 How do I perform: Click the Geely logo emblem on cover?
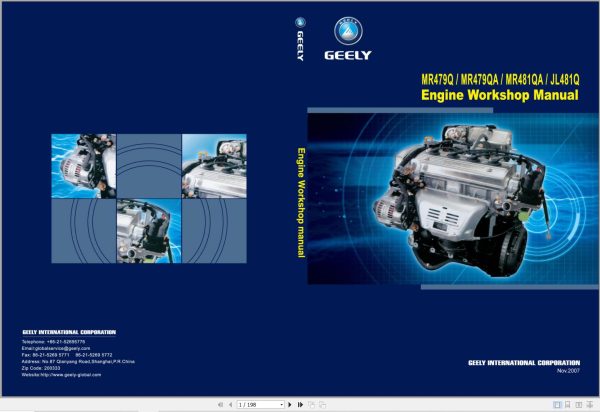348,31
